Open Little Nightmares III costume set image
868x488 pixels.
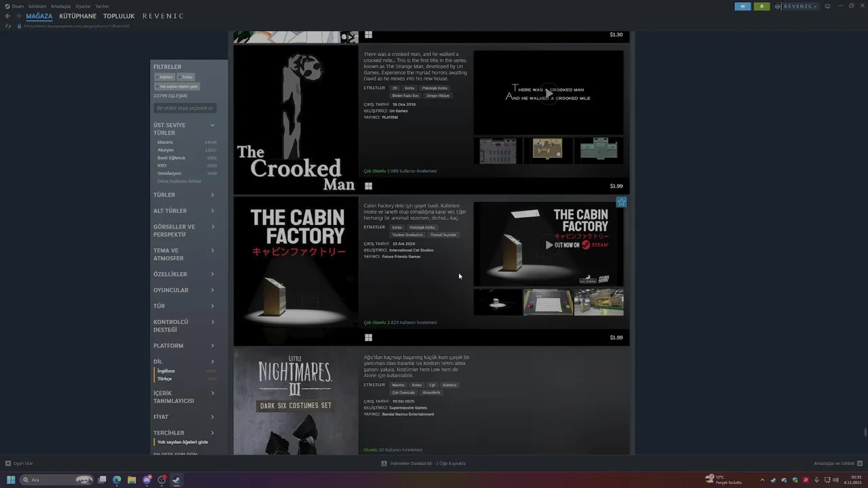coord(296,401)
